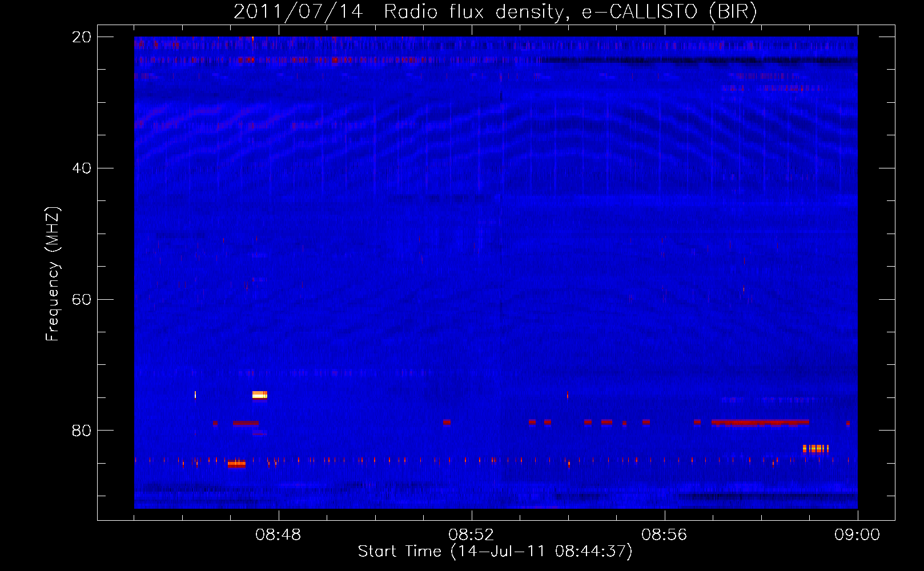Click the 40 MHz frequency tick label

pos(81,168)
